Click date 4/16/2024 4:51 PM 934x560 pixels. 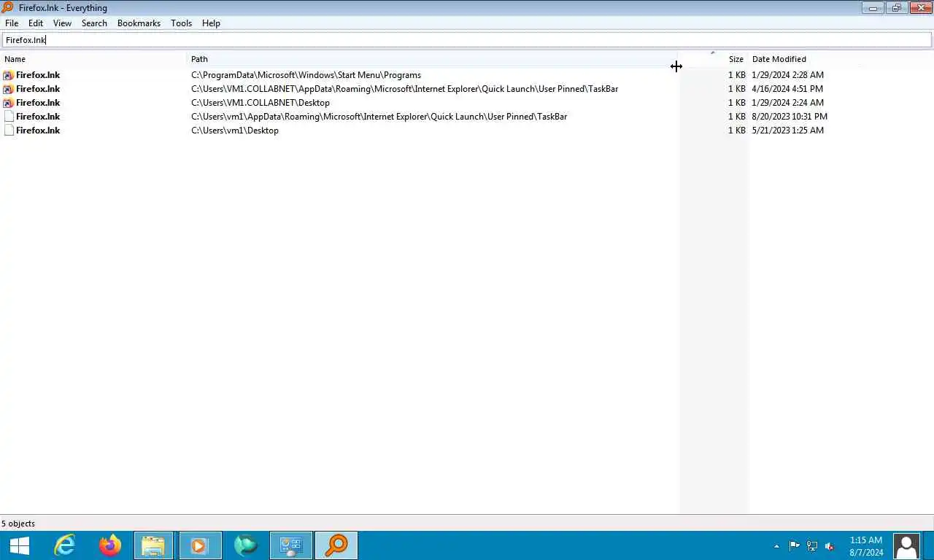(x=787, y=89)
